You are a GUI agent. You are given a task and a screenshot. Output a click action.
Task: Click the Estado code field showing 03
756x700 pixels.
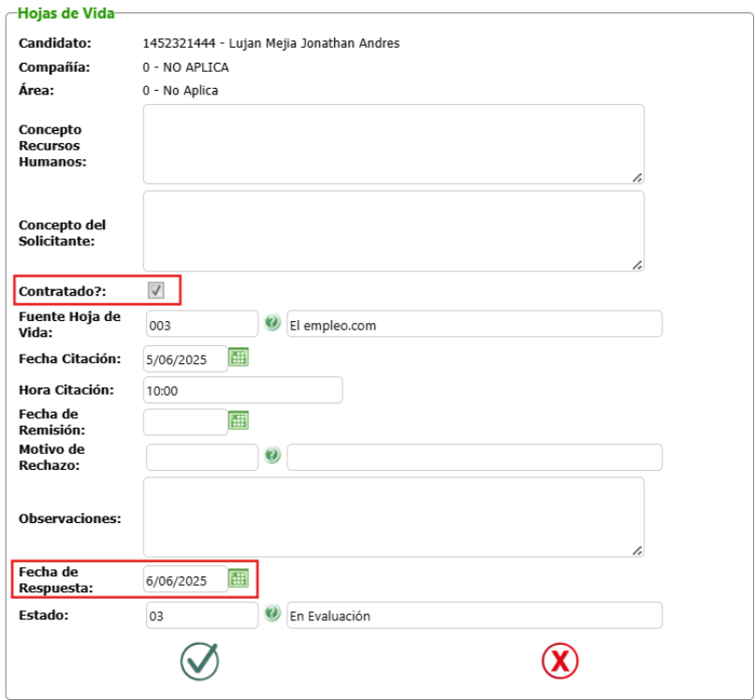(x=201, y=616)
